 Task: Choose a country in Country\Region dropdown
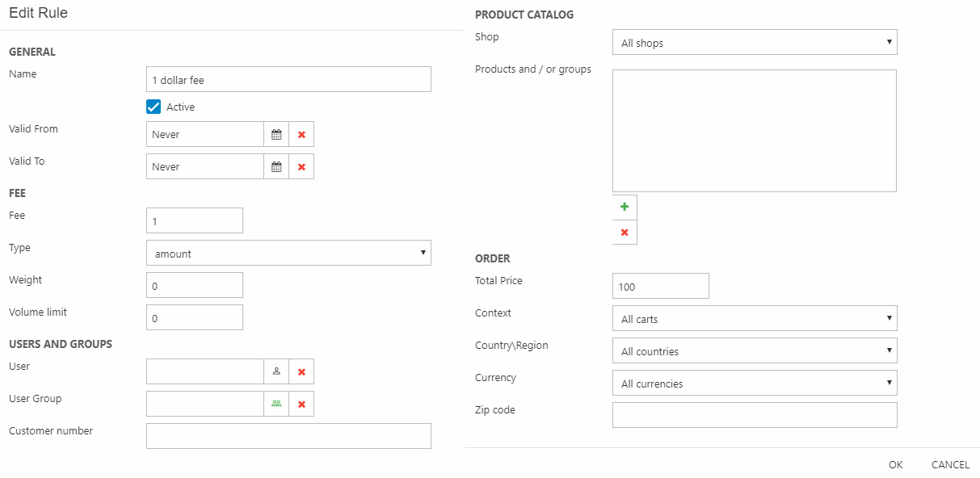pyautogui.click(x=755, y=350)
